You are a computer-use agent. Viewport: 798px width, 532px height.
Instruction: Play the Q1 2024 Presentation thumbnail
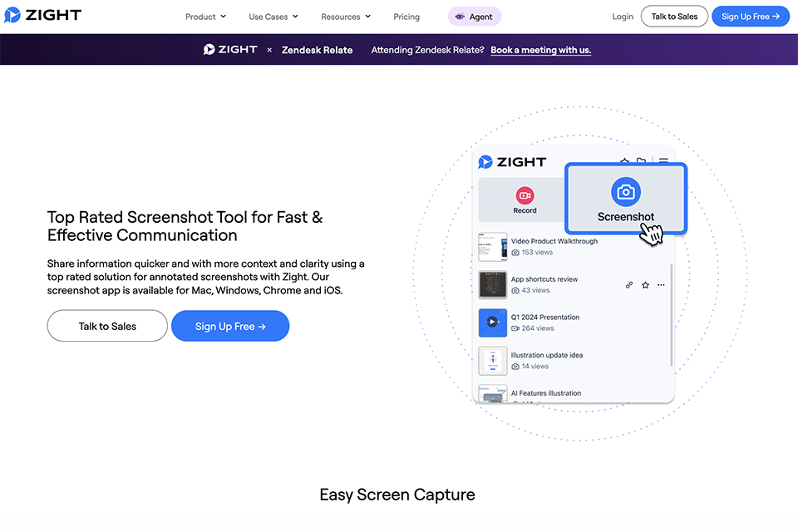(x=493, y=323)
